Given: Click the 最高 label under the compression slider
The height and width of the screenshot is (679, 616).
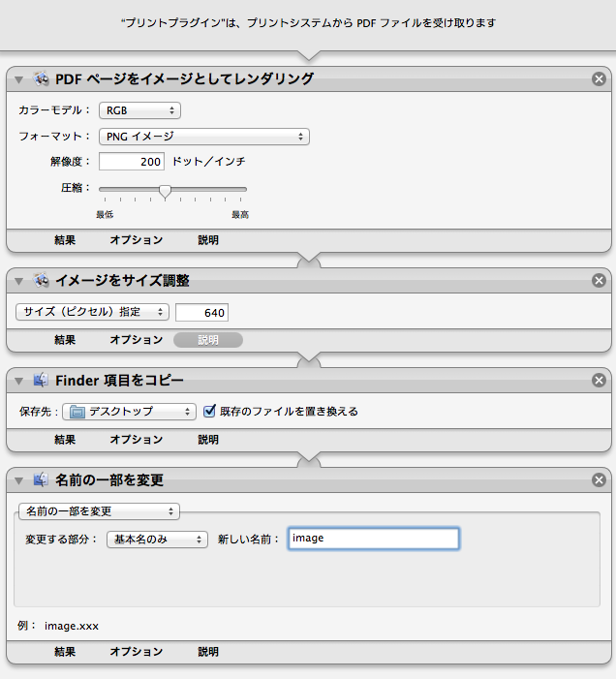Looking at the screenshot, I should (x=240, y=214).
